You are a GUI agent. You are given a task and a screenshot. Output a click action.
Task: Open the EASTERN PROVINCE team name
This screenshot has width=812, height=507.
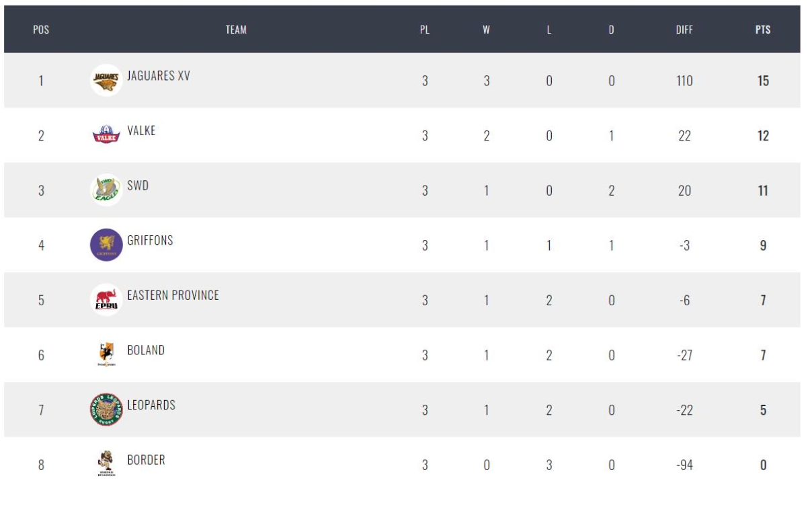click(173, 295)
